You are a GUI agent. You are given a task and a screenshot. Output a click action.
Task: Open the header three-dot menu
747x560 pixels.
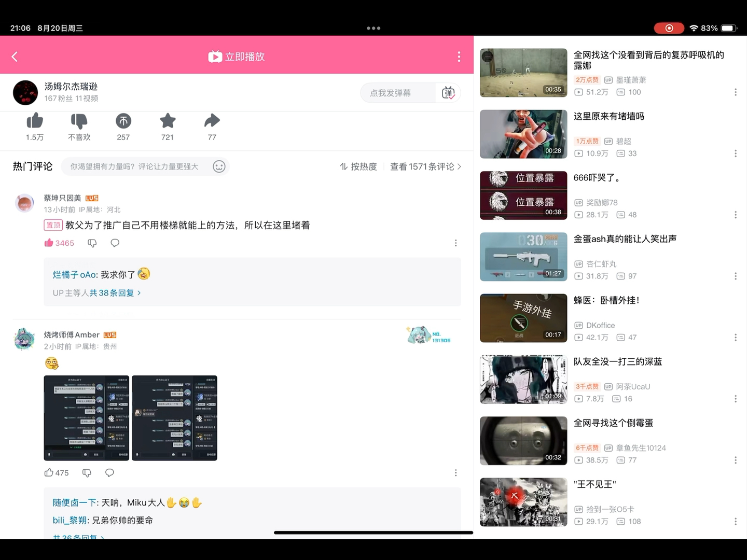[459, 57]
